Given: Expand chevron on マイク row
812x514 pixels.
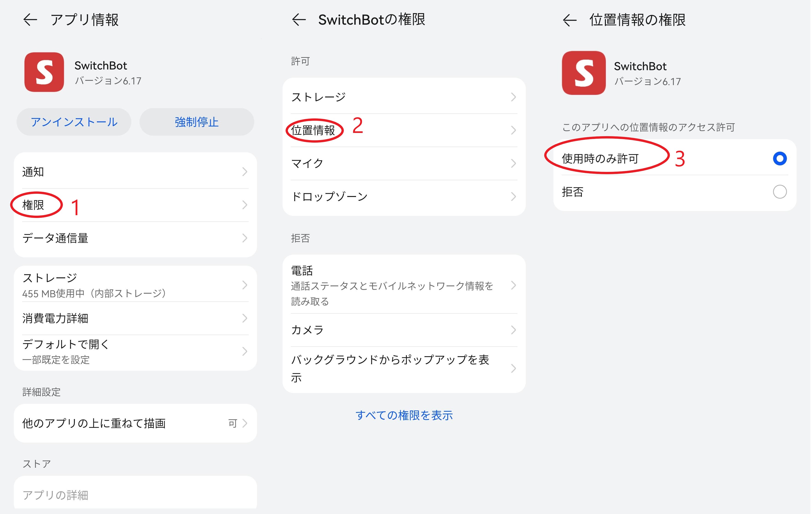Looking at the screenshot, I should pyautogui.click(x=513, y=164).
